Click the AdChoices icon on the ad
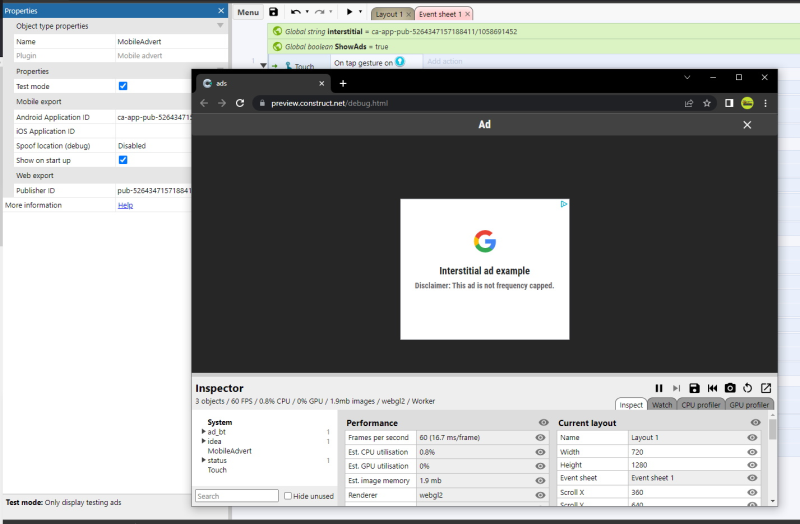The width and height of the screenshot is (800, 524). pos(564,204)
